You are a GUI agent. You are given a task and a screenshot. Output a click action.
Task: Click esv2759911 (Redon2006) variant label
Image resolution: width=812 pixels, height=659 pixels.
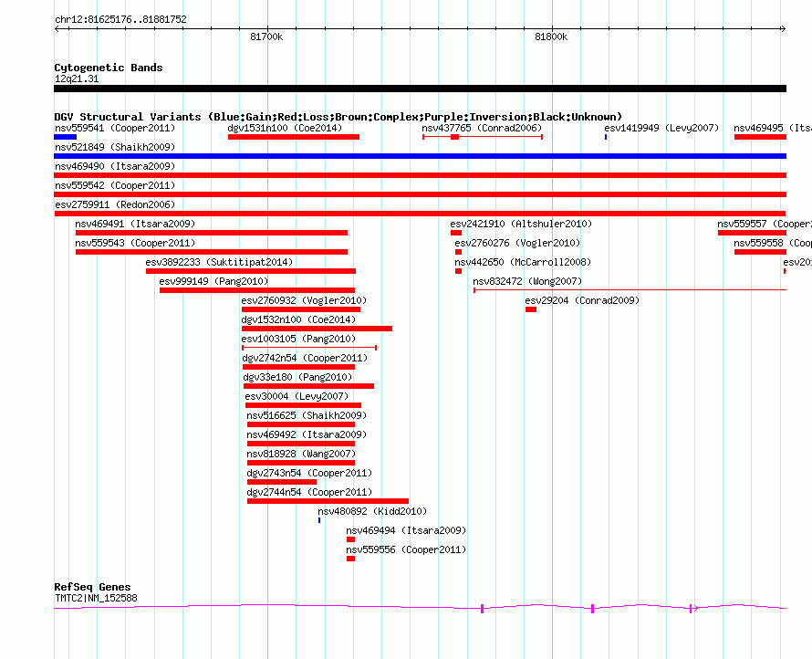[x=115, y=204]
